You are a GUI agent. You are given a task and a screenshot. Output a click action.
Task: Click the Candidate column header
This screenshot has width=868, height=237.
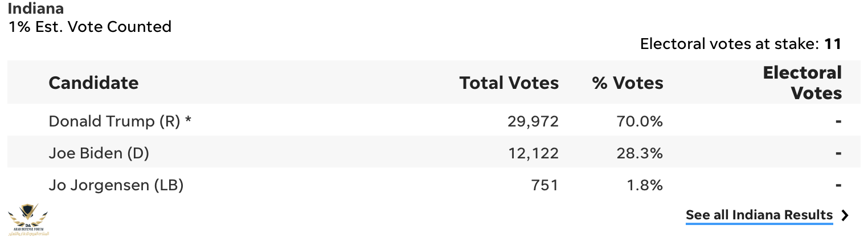click(93, 83)
